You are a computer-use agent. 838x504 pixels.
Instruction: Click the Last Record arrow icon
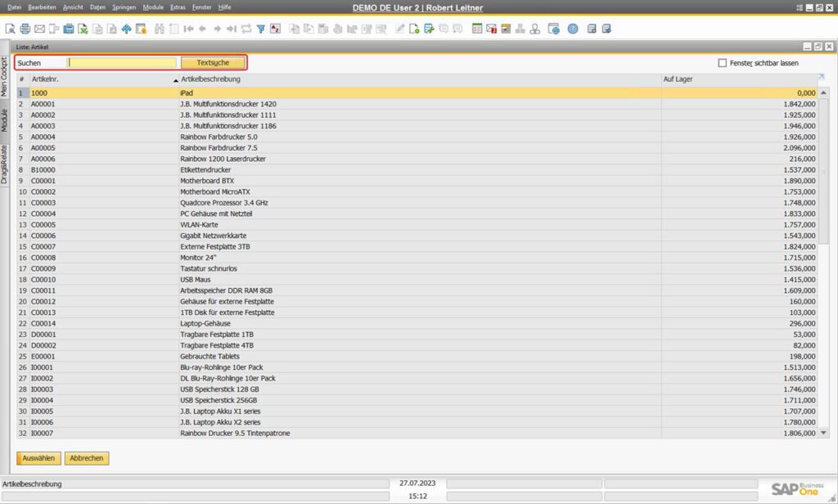(x=232, y=29)
